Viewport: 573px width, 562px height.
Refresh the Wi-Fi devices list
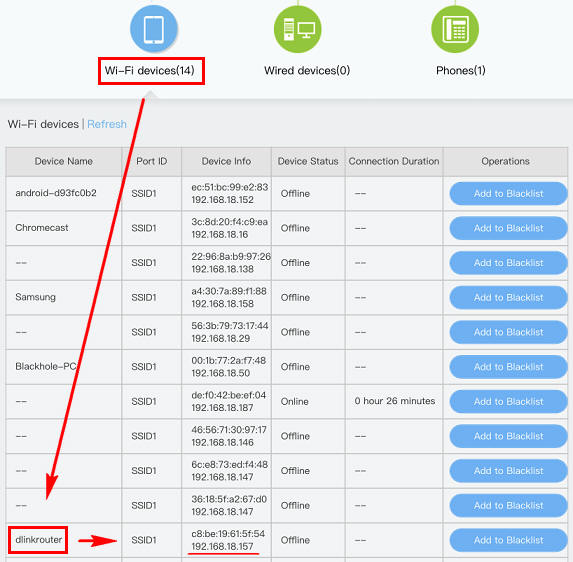(x=107, y=124)
